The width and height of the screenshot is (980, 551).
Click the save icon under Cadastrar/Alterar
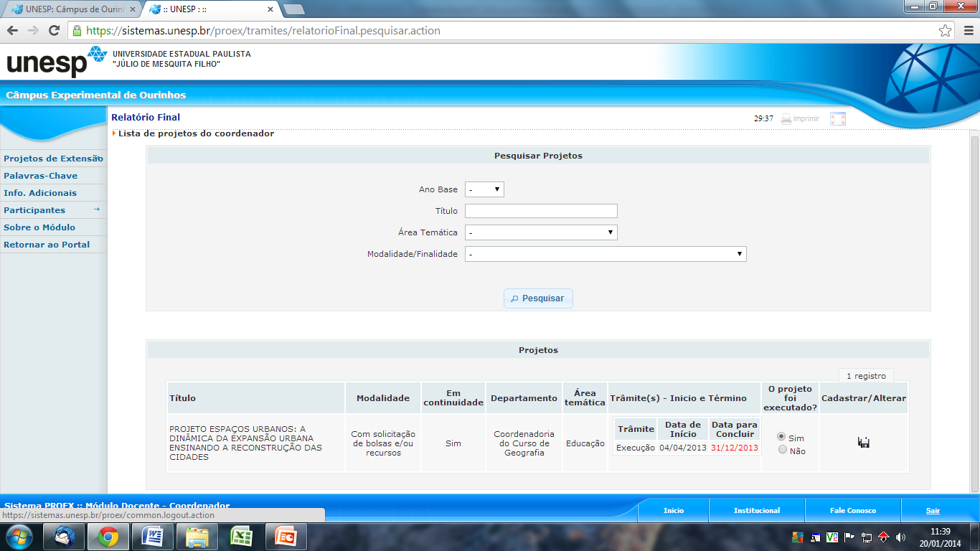pos(864,443)
